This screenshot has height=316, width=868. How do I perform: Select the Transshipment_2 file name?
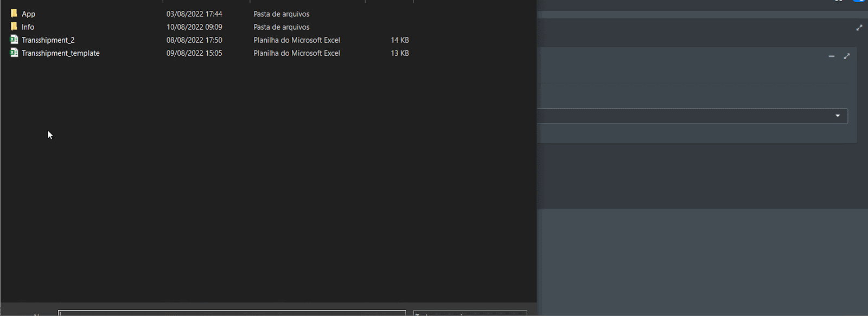click(48, 40)
